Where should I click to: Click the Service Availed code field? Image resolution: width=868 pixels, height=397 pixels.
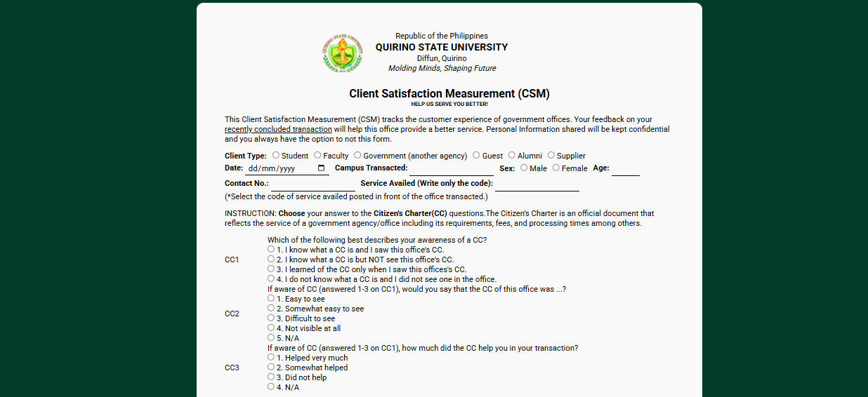pos(537,184)
